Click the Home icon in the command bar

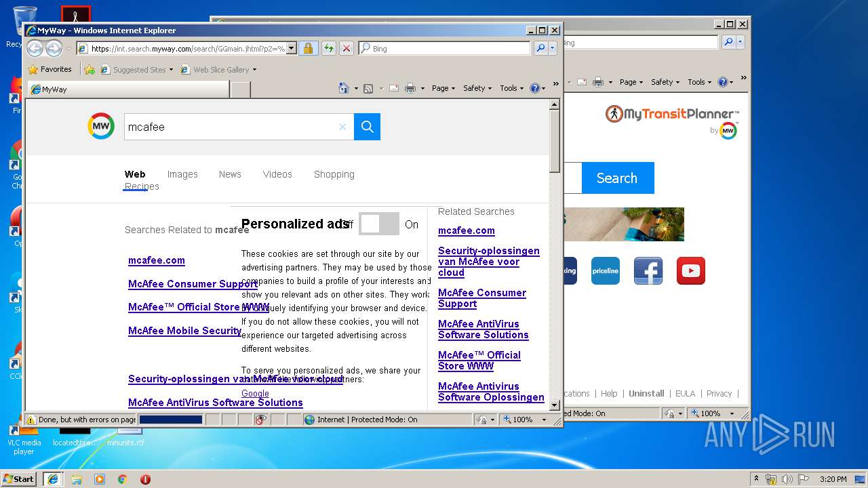(344, 88)
